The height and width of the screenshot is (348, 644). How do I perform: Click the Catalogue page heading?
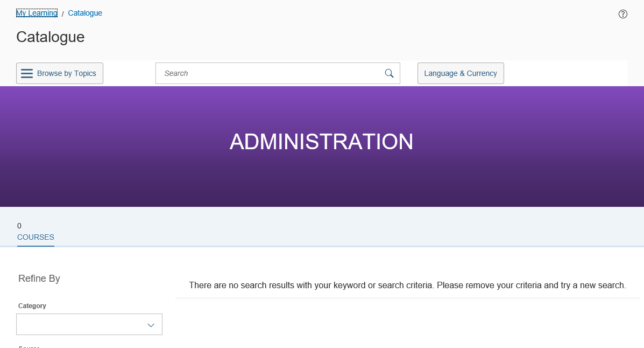pos(51,37)
